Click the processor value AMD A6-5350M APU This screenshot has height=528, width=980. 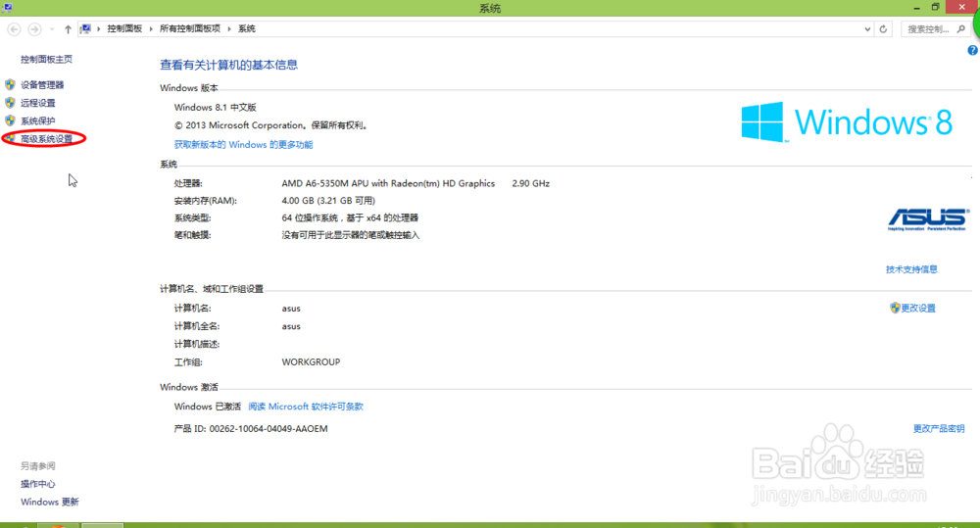pyautogui.click(x=388, y=183)
